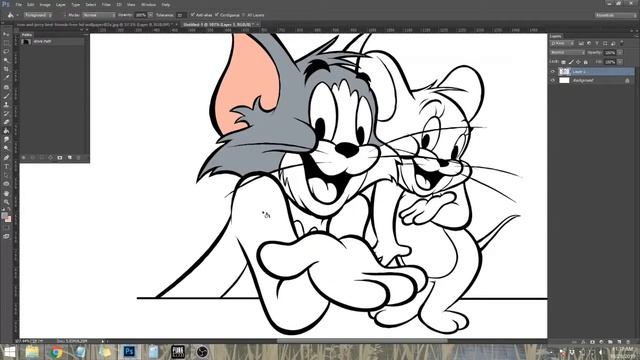The image size is (640, 360).
Task: Click the background color swatch
Action: (8, 219)
